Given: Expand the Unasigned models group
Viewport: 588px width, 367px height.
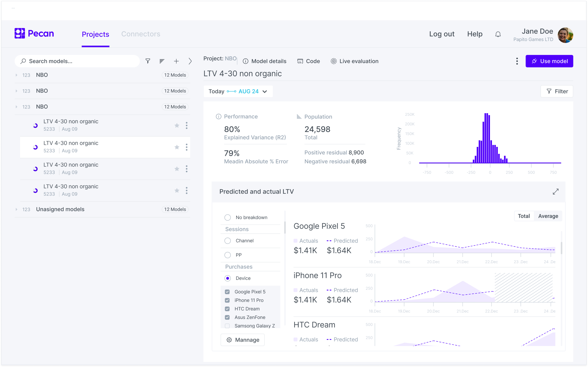Looking at the screenshot, I should (x=17, y=209).
